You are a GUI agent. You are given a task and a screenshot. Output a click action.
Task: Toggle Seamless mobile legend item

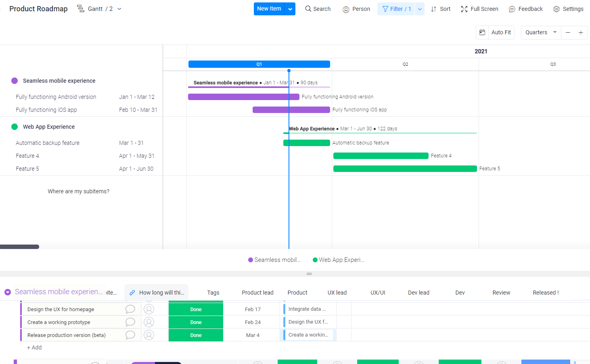coord(274,260)
